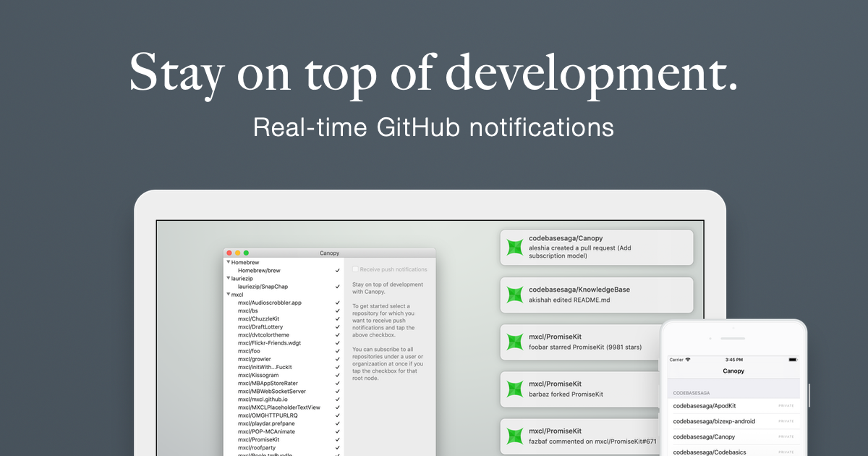Tap codebasesaga/Codebasics on the phone

coord(733,452)
